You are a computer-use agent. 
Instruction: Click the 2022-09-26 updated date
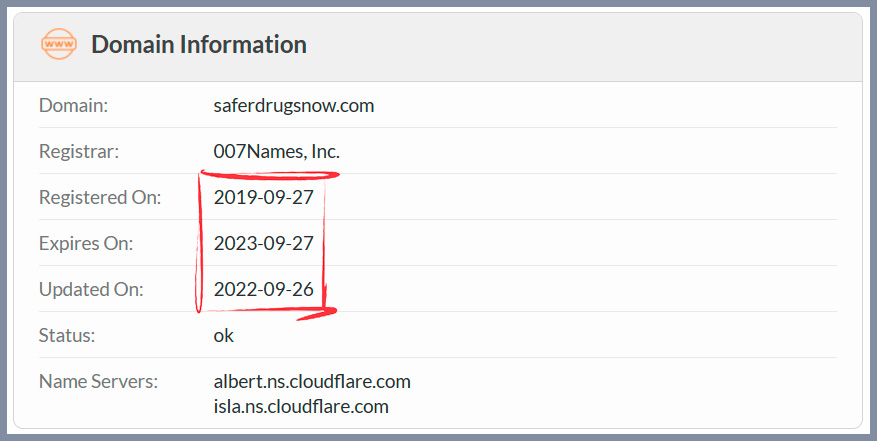click(x=264, y=290)
